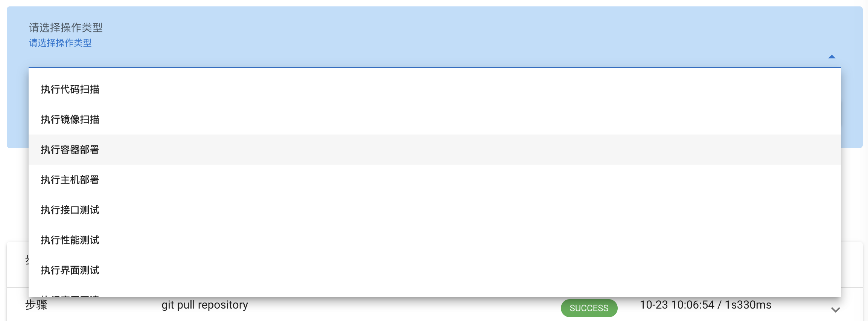Click the cut-off option below 执行界面测试
The width and height of the screenshot is (868, 321).
(70, 295)
